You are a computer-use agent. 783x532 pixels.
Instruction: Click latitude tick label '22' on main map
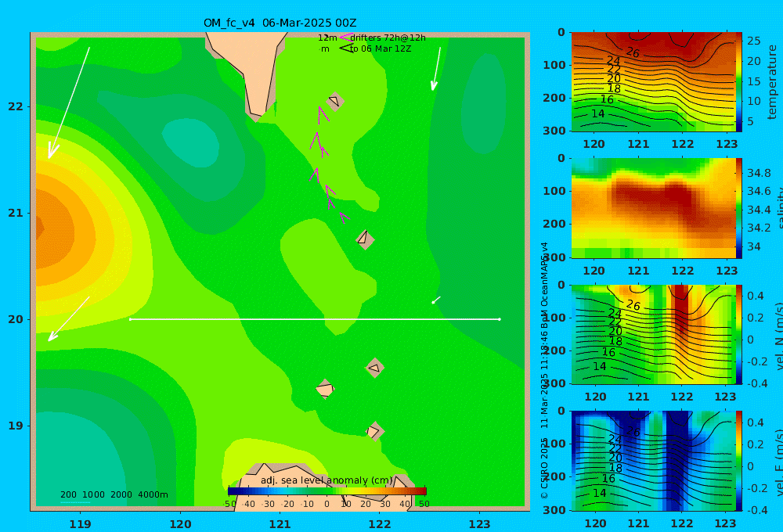16,106
